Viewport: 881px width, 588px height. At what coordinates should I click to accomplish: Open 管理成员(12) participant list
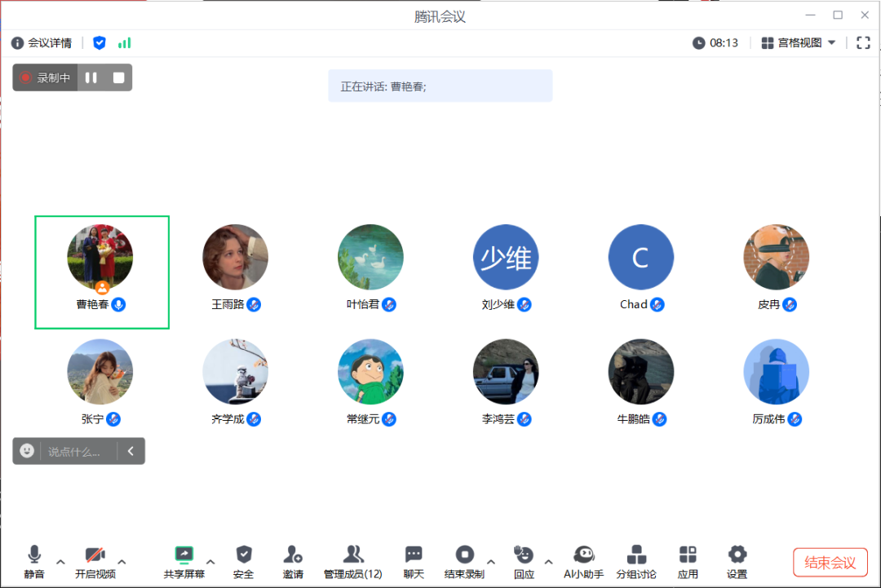[x=353, y=562]
